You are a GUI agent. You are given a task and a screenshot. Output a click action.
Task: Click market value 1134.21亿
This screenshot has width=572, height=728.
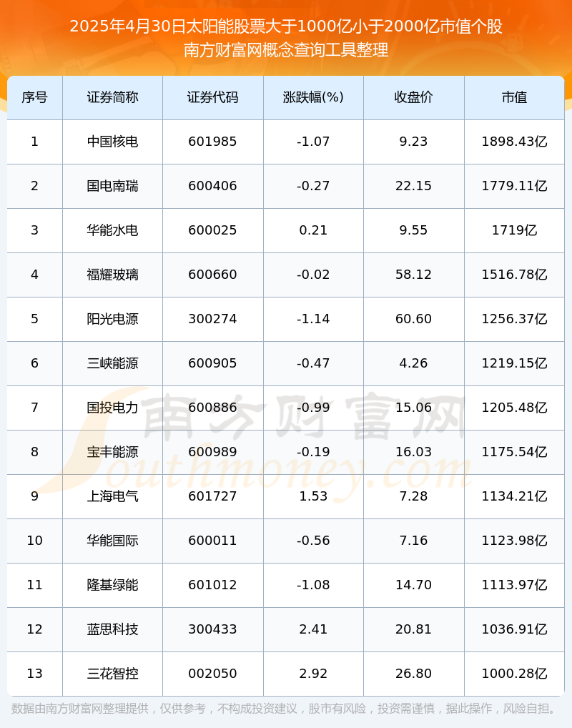pyautogui.click(x=514, y=496)
